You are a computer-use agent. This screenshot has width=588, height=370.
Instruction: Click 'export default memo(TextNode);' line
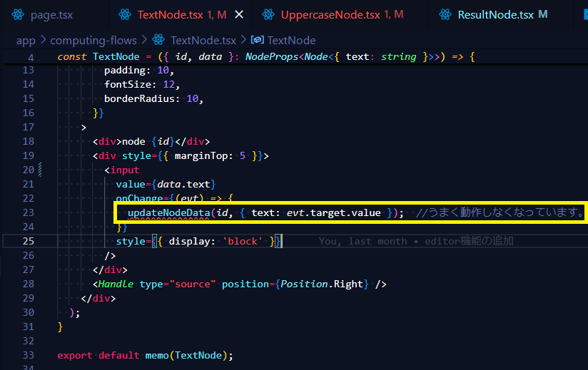tap(145, 355)
